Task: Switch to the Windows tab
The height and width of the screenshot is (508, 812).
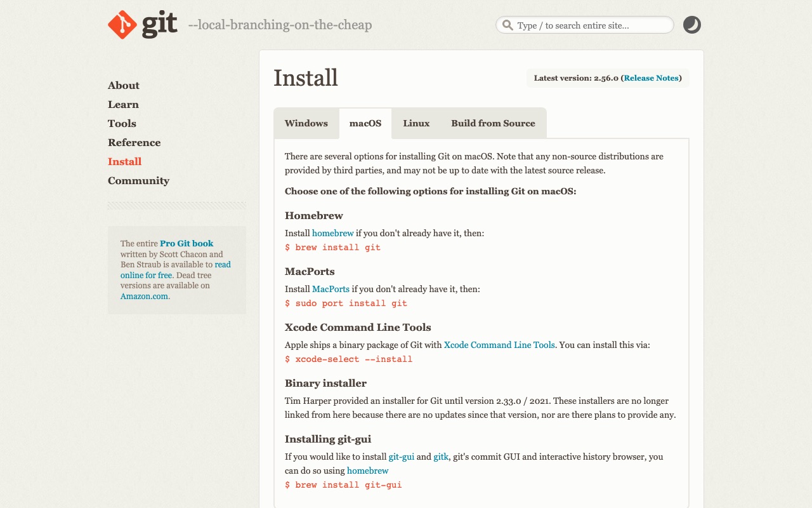Action: coord(306,123)
